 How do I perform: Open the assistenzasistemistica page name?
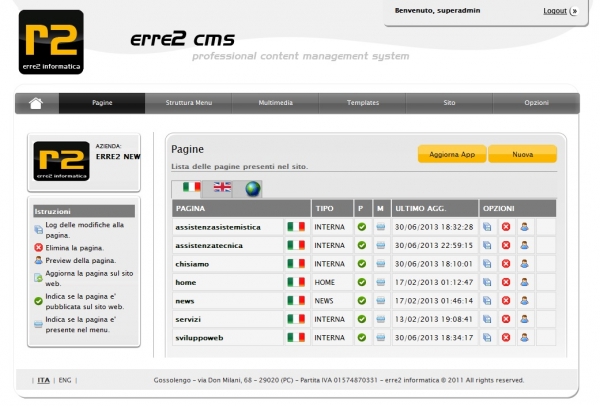[218, 227]
